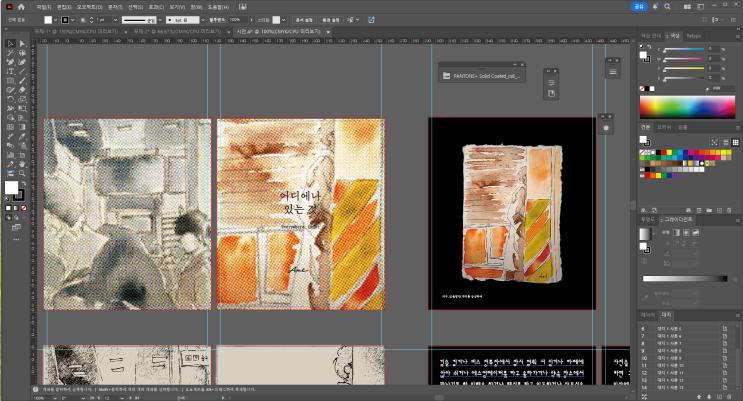Set toolbox fill mode to Gradient
Image resolution: width=743 pixels, height=401 pixels.
tap(16, 208)
